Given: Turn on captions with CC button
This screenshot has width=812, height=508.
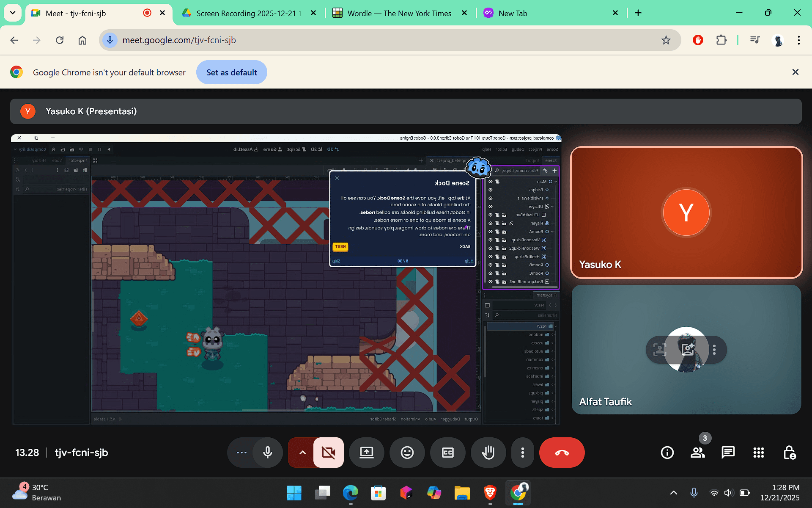Looking at the screenshot, I should coord(447,453).
